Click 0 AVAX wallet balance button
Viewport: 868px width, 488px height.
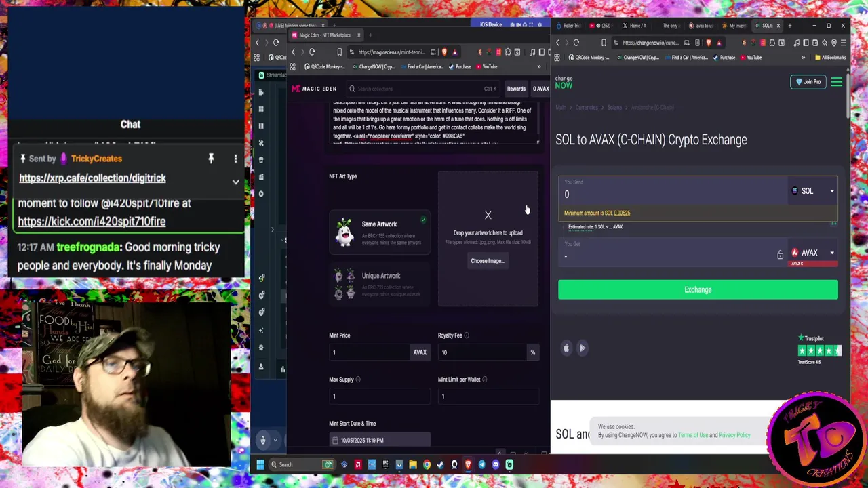pos(540,89)
